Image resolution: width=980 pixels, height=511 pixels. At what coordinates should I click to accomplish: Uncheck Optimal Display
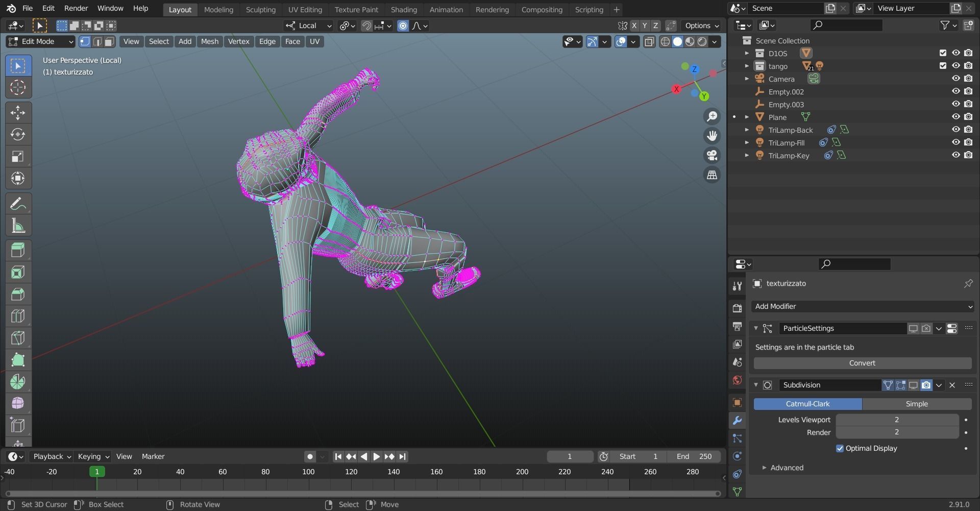click(840, 449)
